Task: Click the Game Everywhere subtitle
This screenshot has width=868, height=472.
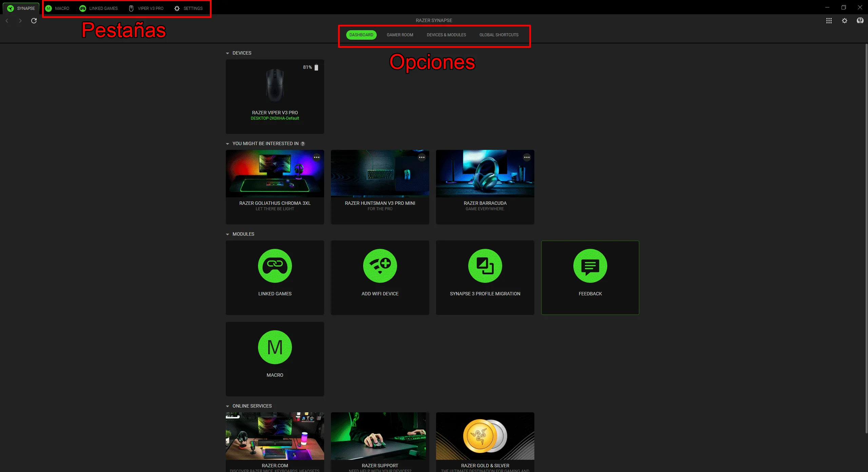Action: pos(485,209)
